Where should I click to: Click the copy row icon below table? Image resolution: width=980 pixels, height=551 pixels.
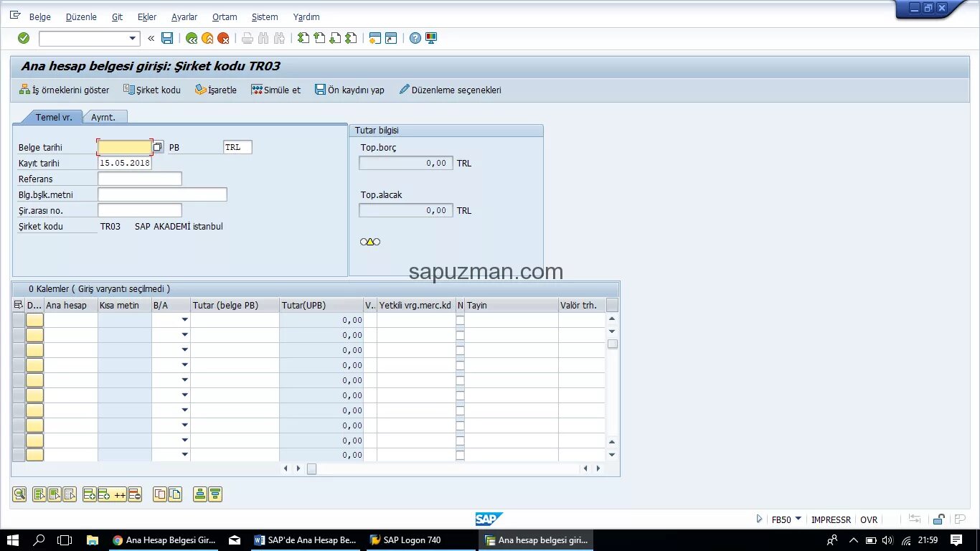click(160, 494)
